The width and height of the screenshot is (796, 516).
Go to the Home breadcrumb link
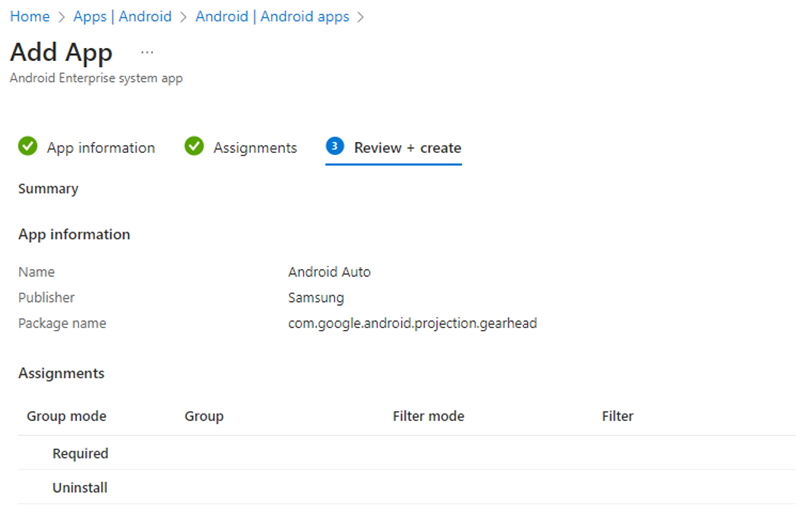point(30,17)
